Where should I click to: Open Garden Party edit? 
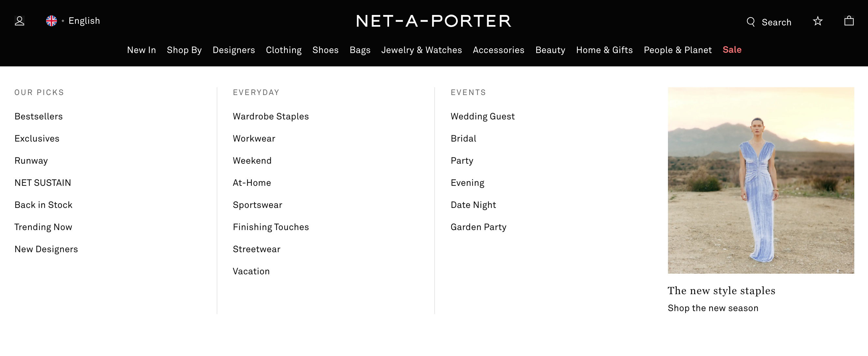coord(479,227)
